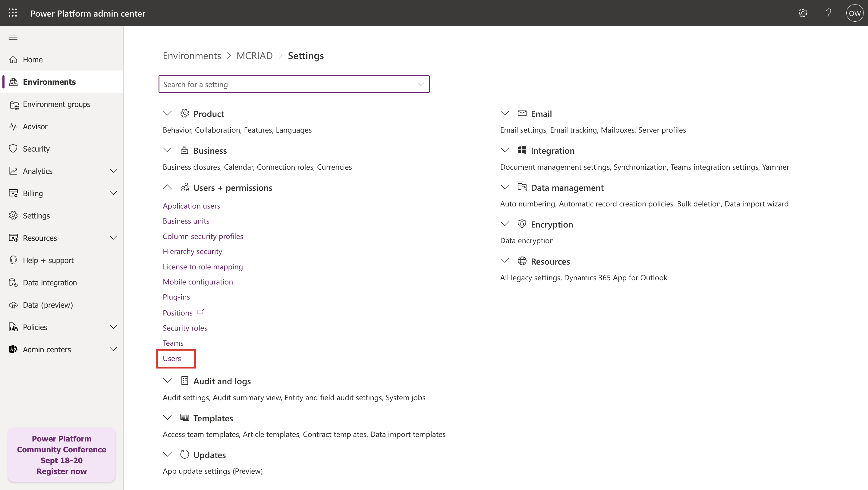Open the Security roles link
This screenshot has height=490, width=868.
point(185,328)
